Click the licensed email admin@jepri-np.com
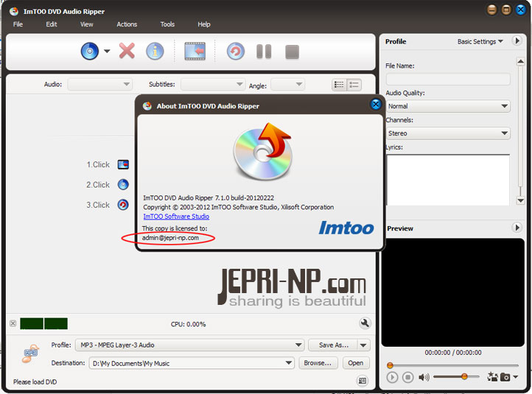 click(x=170, y=238)
